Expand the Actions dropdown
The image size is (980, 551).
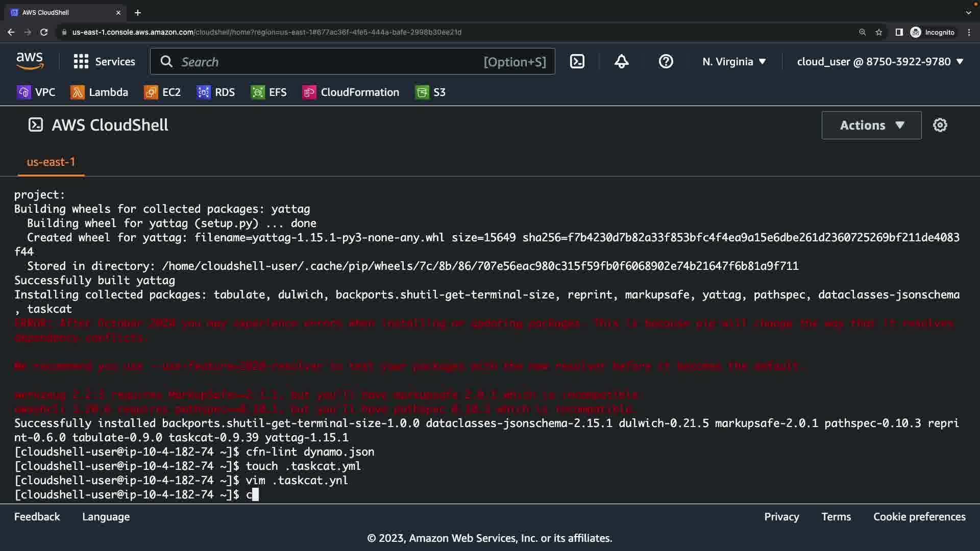pyautogui.click(x=871, y=126)
